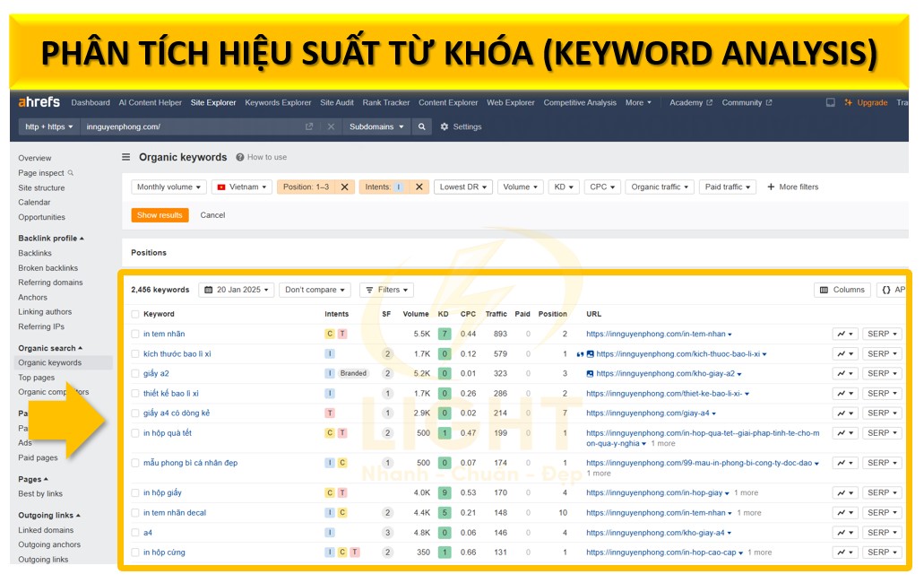Click the Upgrade sparkle icon
924x583 pixels.
(848, 102)
